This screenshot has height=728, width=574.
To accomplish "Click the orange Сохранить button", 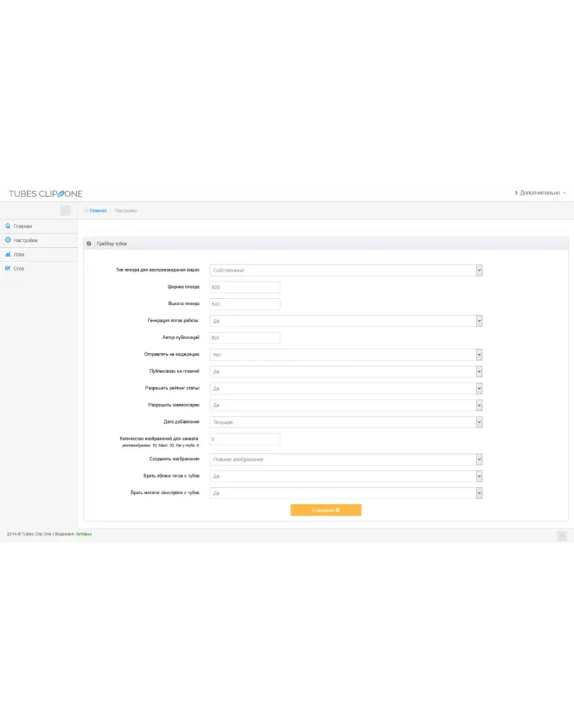I will tap(325, 510).
